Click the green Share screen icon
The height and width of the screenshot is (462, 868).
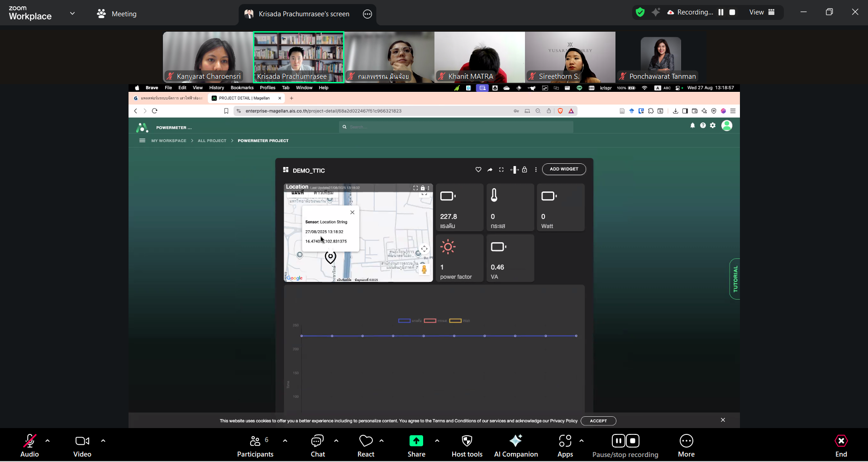coord(416,441)
